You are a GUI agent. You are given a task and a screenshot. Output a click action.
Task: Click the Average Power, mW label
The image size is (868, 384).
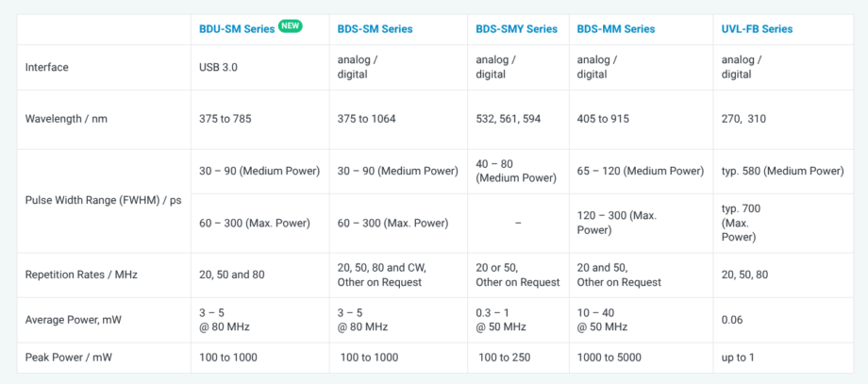[x=75, y=321]
